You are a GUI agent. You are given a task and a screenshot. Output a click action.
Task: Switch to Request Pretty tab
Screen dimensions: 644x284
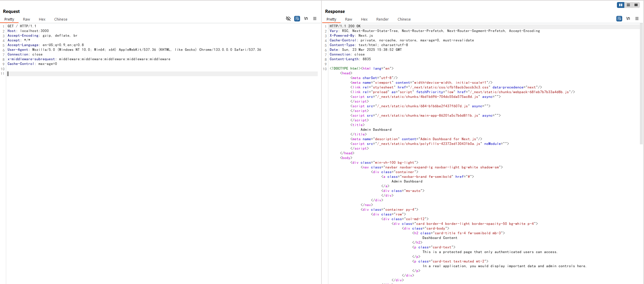(9, 19)
